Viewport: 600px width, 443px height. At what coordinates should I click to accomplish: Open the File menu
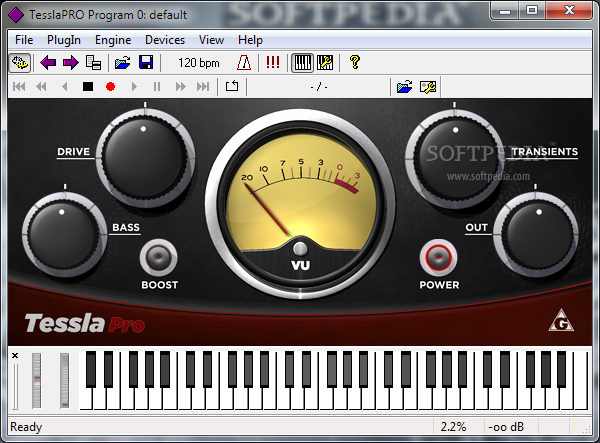pyautogui.click(x=24, y=40)
